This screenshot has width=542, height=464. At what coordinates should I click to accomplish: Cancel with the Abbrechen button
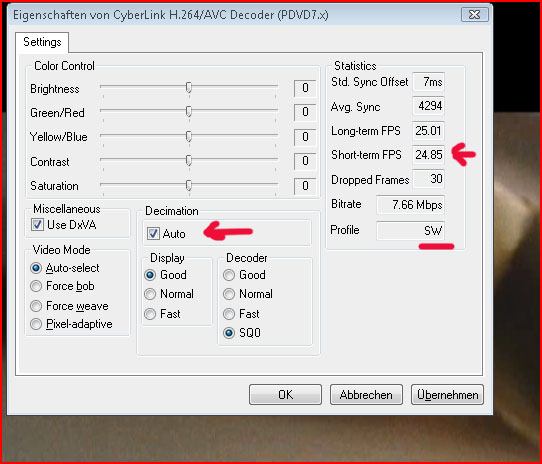point(366,395)
